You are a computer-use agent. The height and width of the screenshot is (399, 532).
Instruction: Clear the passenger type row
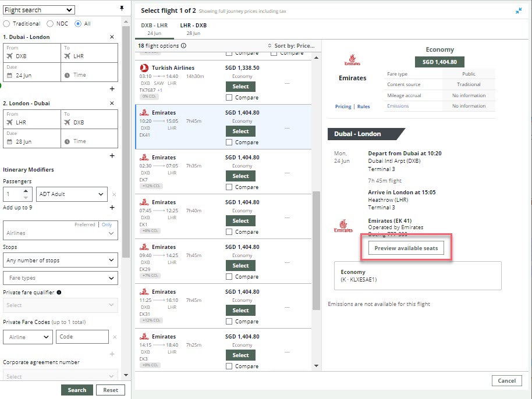click(x=114, y=194)
